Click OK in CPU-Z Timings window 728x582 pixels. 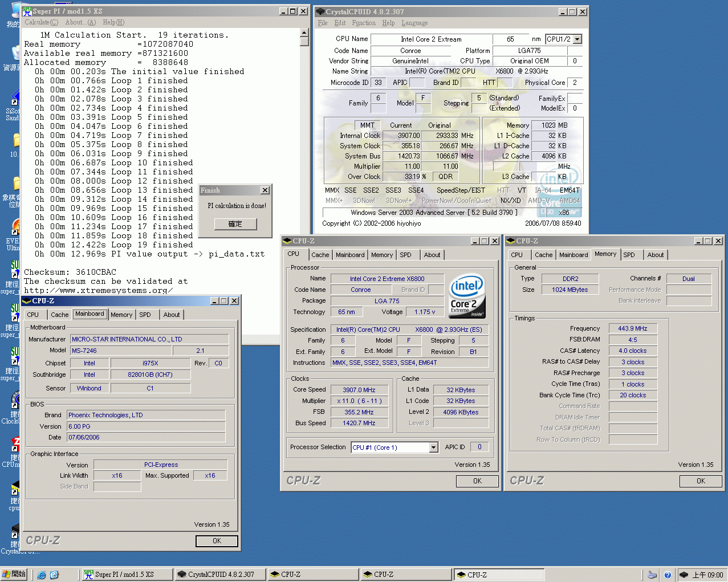click(701, 481)
